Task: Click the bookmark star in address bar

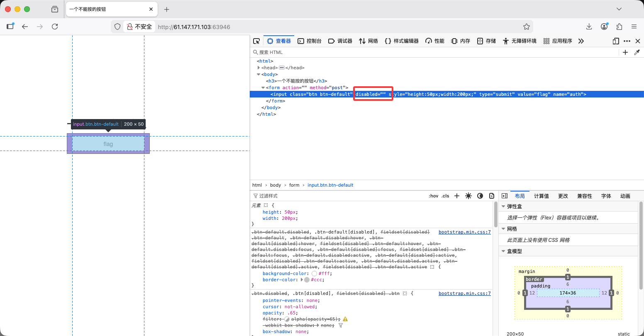Action: click(x=527, y=27)
